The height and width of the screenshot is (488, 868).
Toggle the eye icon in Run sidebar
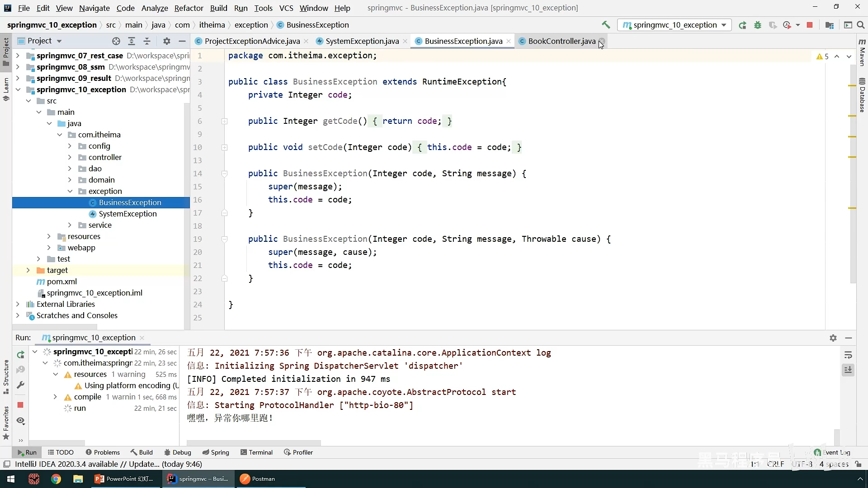click(x=20, y=421)
